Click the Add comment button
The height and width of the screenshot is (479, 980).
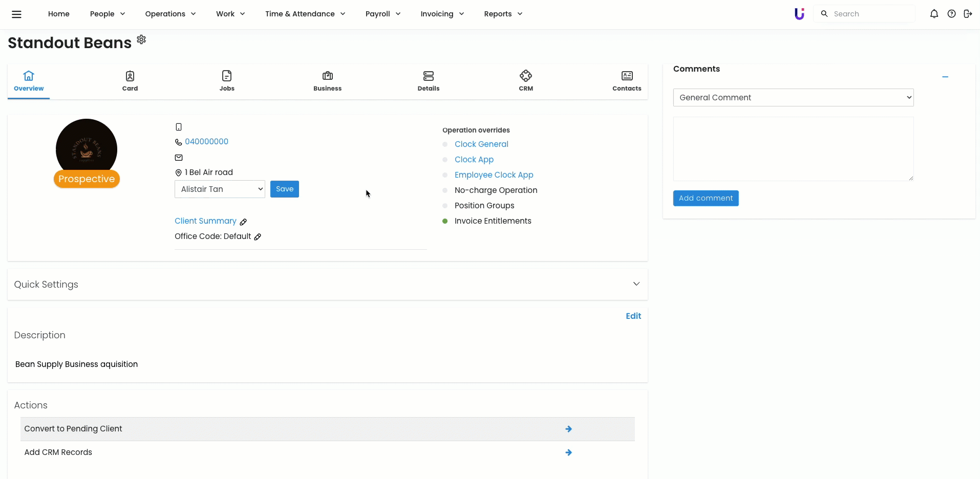click(x=706, y=198)
